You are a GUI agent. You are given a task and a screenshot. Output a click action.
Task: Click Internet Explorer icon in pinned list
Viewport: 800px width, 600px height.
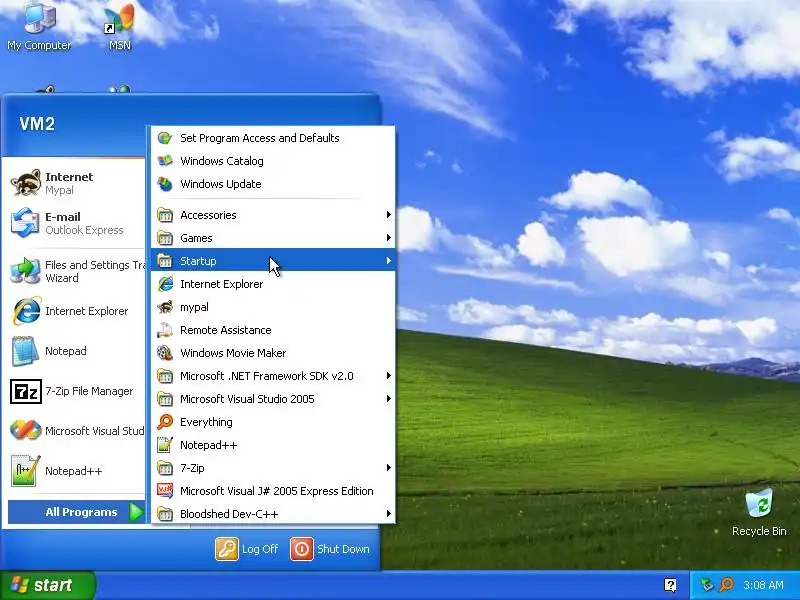pyautogui.click(x=26, y=311)
